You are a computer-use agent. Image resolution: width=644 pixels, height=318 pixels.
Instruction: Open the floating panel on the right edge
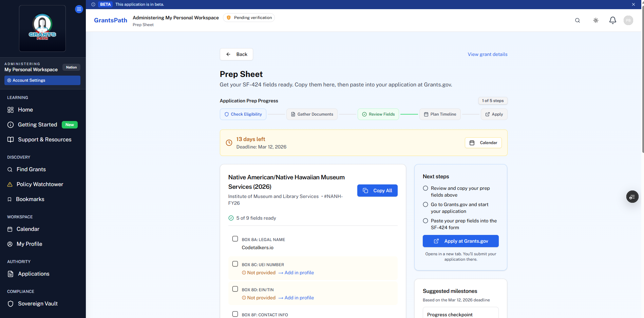[x=632, y=197]
